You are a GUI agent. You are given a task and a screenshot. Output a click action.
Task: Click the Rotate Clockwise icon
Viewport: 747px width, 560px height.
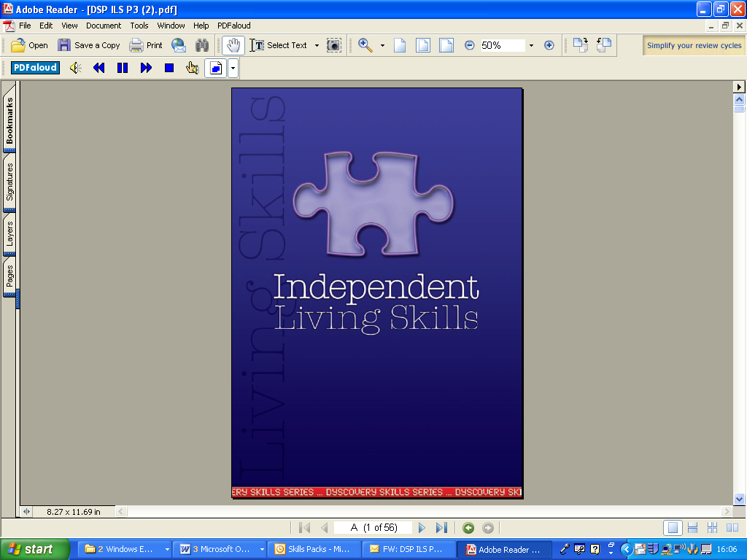581,45
